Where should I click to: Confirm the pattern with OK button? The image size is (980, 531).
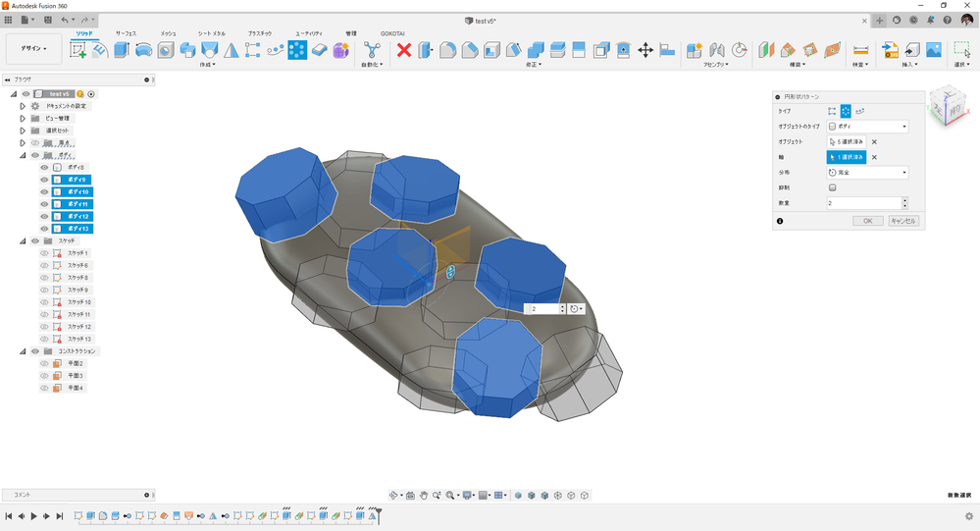(867, 221)
